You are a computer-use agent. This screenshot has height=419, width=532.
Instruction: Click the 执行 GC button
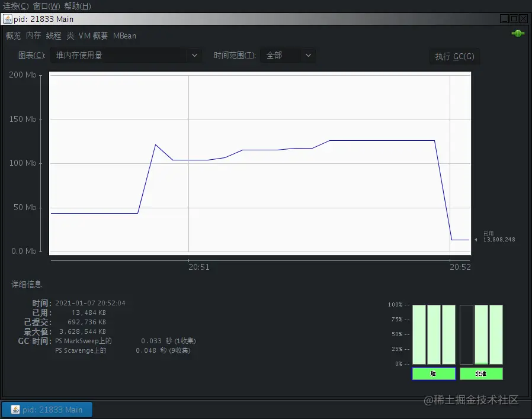(454, 56)
